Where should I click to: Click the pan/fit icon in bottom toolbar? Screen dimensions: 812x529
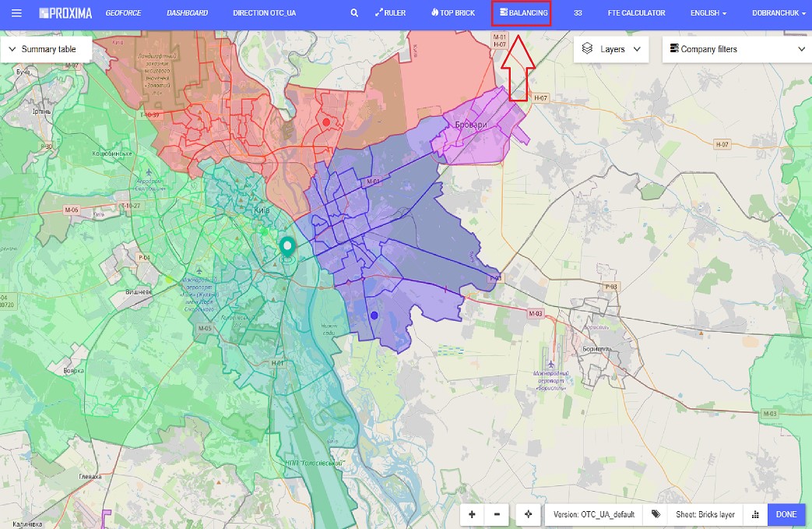click(x=528, y=514)
